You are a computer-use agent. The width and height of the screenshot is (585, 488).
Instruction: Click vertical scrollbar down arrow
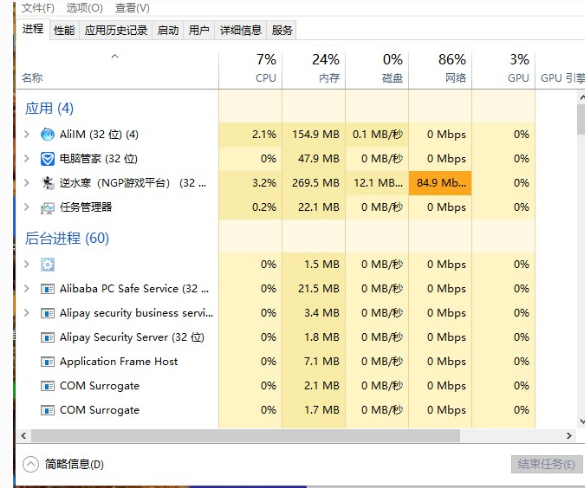[582, 422]
